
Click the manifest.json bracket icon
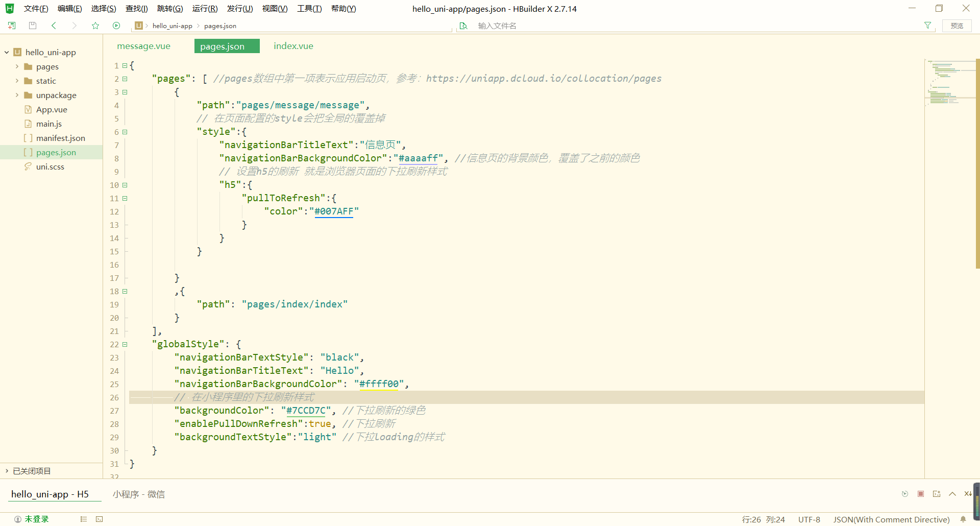point(28,138)
